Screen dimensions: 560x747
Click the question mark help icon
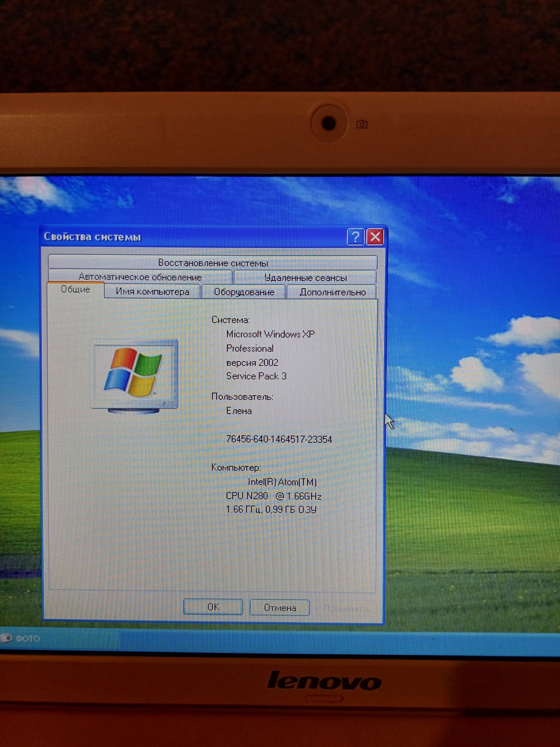click(x=355, y=237)
